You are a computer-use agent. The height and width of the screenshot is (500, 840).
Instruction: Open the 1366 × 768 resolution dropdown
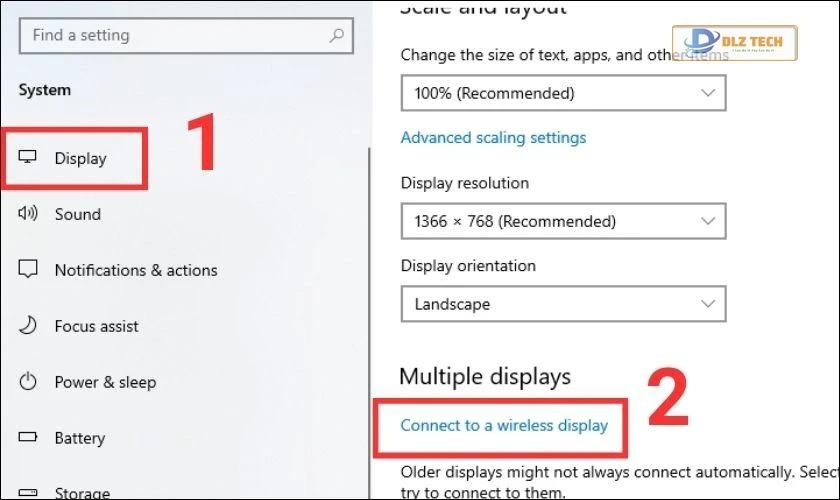click(x=564, y=221)
